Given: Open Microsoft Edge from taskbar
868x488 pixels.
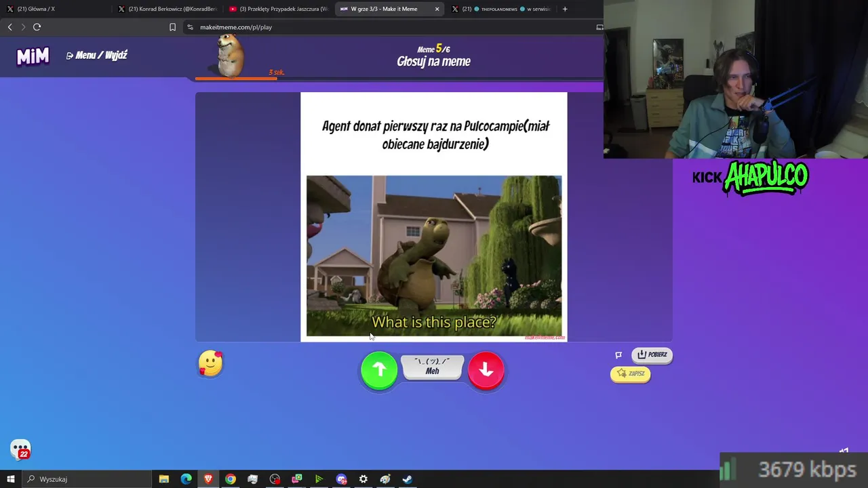Looking at the screenshot, I should [186, 479].
